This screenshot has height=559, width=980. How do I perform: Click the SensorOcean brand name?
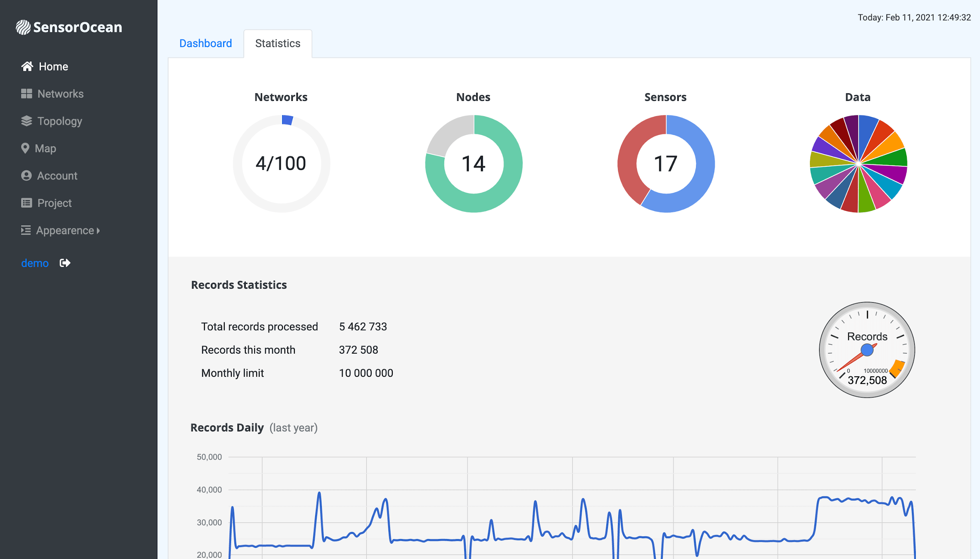pyautogui.click(x=78, y=27)
